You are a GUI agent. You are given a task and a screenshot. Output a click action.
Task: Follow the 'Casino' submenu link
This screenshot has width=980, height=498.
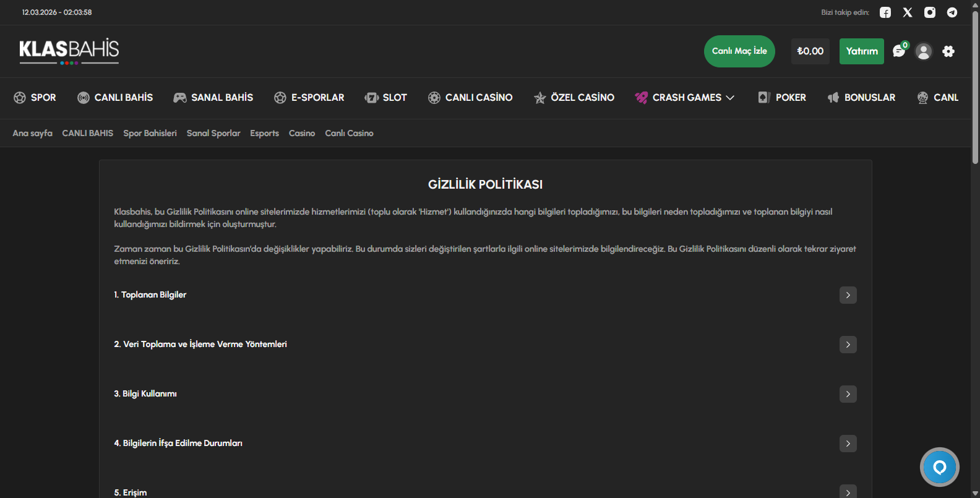pyautogui.click(x=302, y=133)
